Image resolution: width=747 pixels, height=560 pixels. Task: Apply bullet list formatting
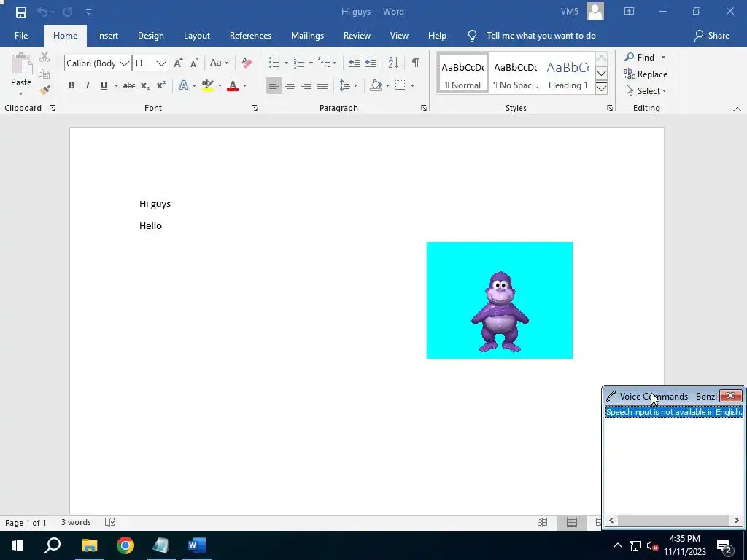274,63
